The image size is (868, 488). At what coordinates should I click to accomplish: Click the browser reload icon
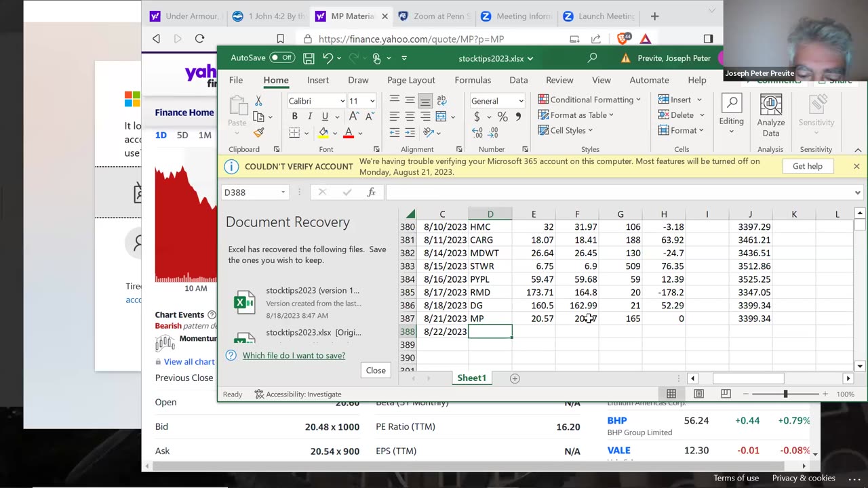click(199, 39)
